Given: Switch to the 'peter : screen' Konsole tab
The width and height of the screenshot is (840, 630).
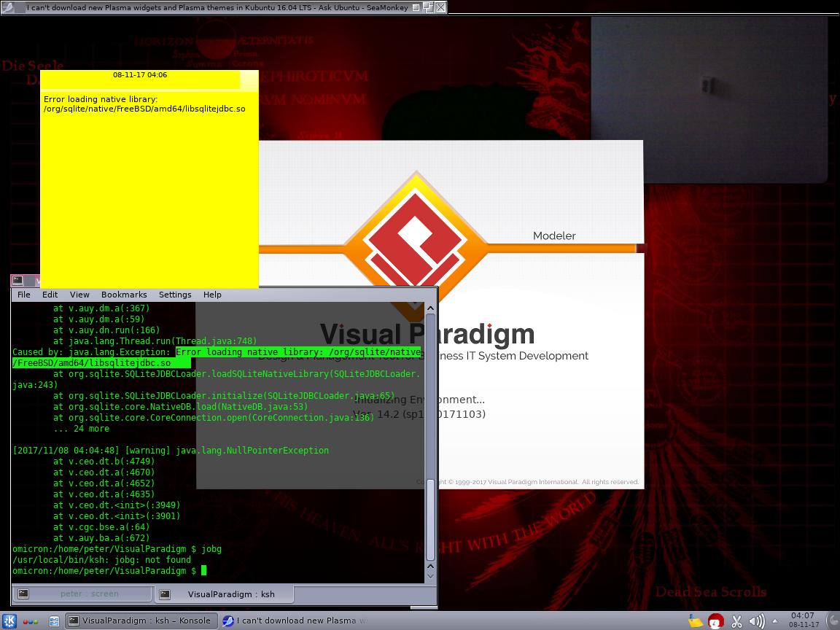Looking at the screenshot, I should point(83,594).
